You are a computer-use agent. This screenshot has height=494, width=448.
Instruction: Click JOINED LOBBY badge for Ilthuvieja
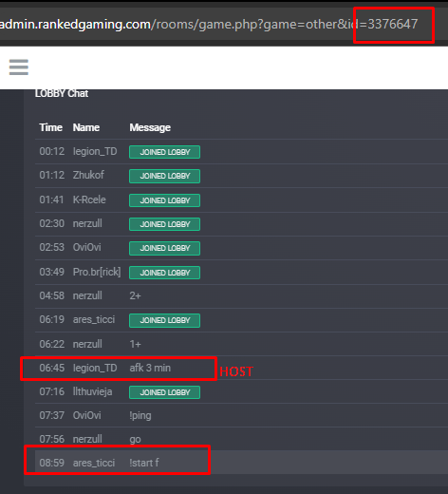[164, 392]
